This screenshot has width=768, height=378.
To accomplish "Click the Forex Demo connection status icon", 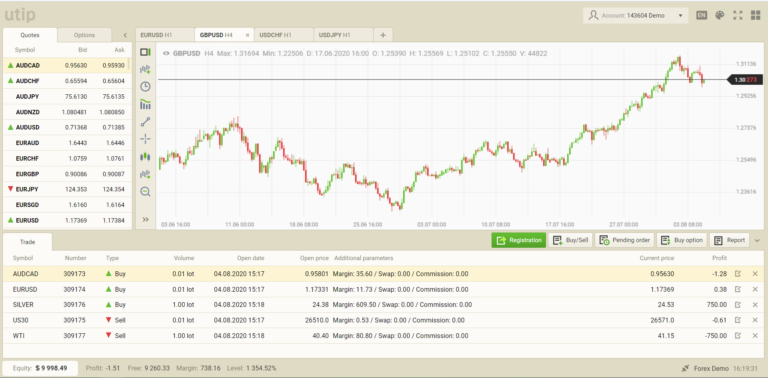I will (x=685, y=368).
